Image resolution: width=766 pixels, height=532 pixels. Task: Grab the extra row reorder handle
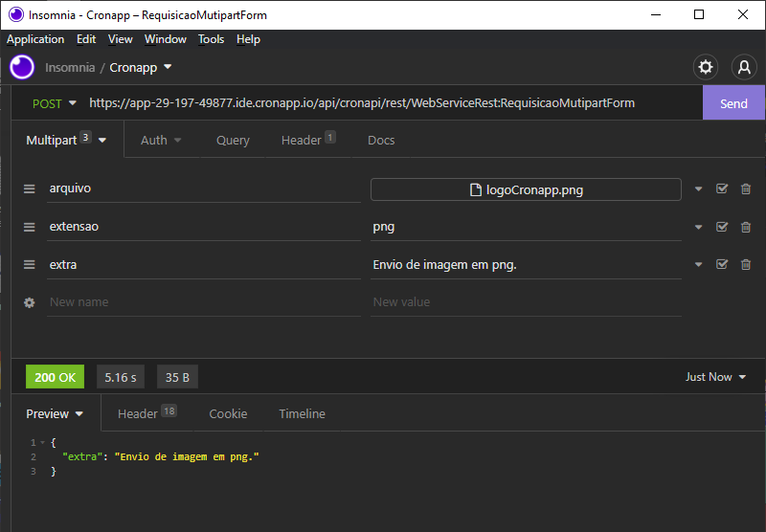[30, 264]
